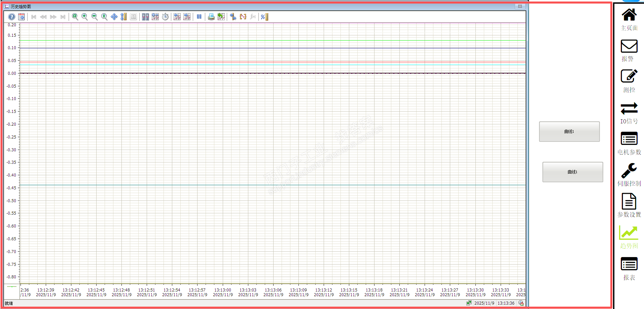Click the calculate statistics icon
This screenshot has height=309, width=644.
coord(253,17)
